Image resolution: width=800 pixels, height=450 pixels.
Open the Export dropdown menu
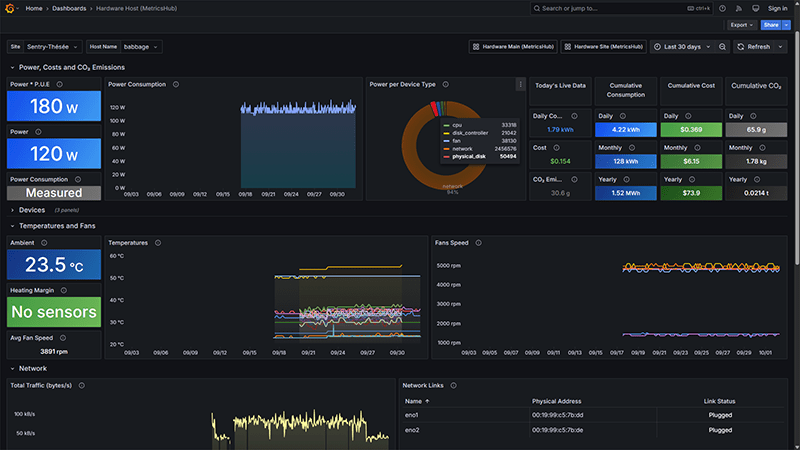click(x=741, y=25)
